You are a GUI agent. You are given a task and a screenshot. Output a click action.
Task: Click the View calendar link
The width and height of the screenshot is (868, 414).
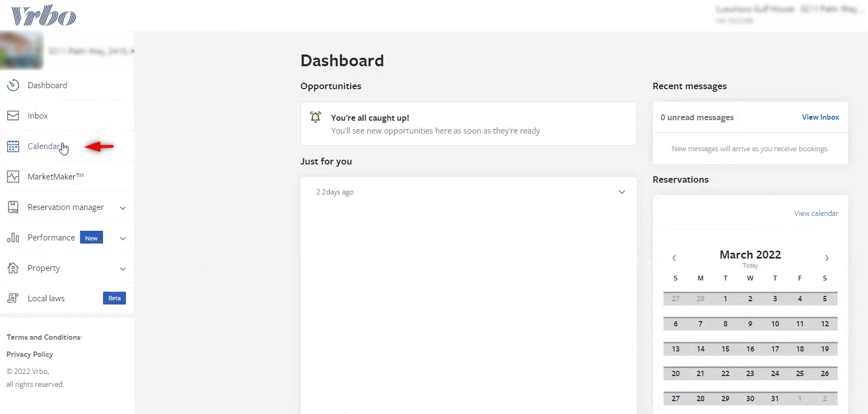(816, 213)
